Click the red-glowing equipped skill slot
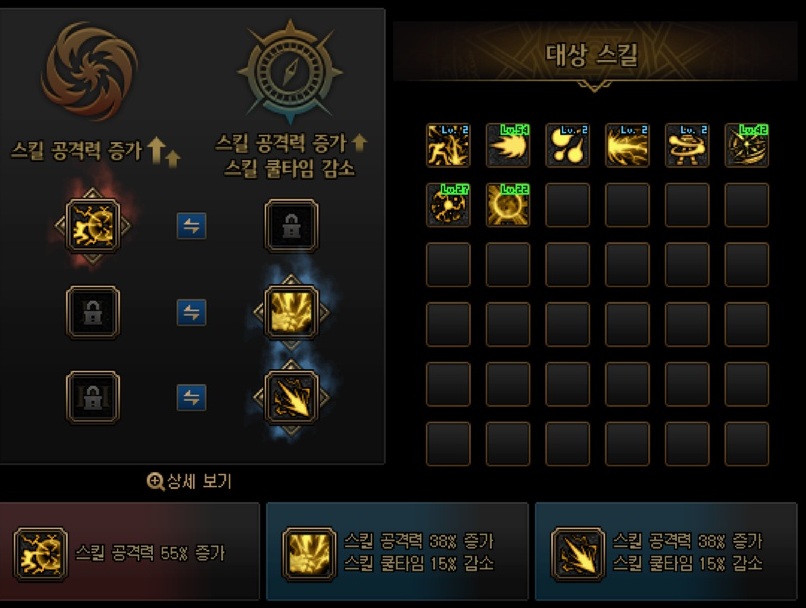The height and width of the screenshot is (608, 806). tap(93, 226)
